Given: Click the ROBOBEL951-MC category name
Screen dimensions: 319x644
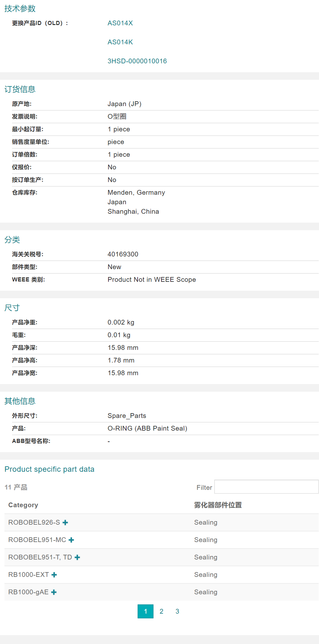Looking at the screenshot, I should [x=37, y=540].
